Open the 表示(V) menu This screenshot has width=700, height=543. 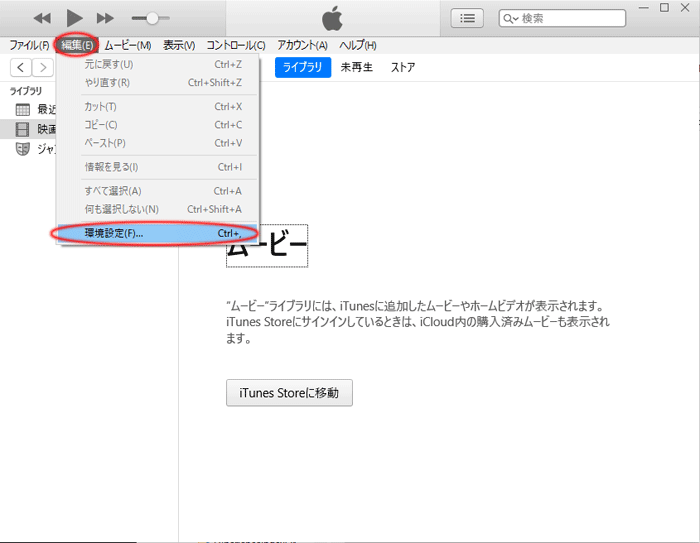click(x=179, y=45)
